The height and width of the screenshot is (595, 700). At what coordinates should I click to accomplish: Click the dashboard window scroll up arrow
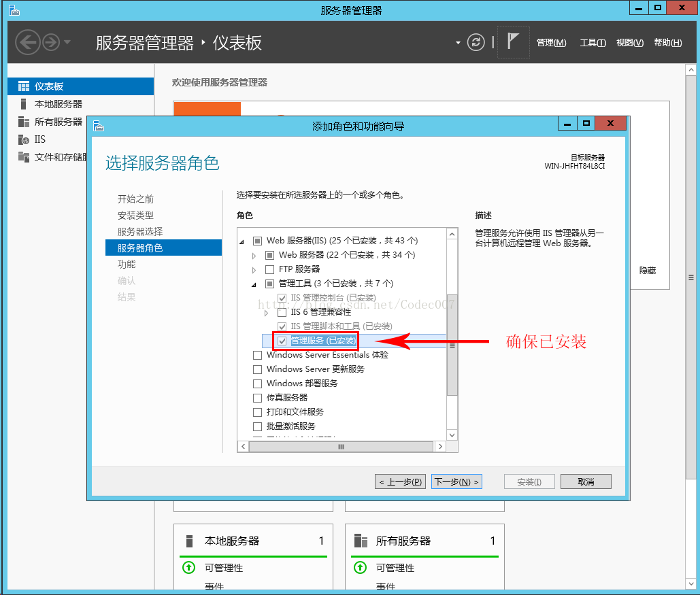[x=691, y=69]
